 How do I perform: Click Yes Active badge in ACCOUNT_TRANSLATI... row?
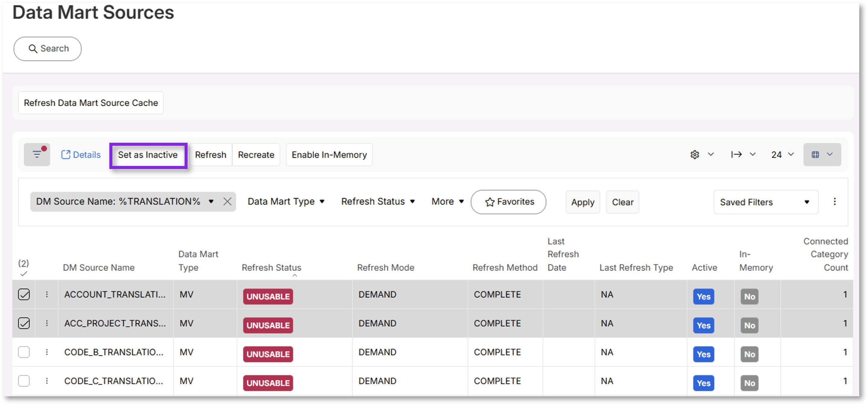(x=704, y=297)
